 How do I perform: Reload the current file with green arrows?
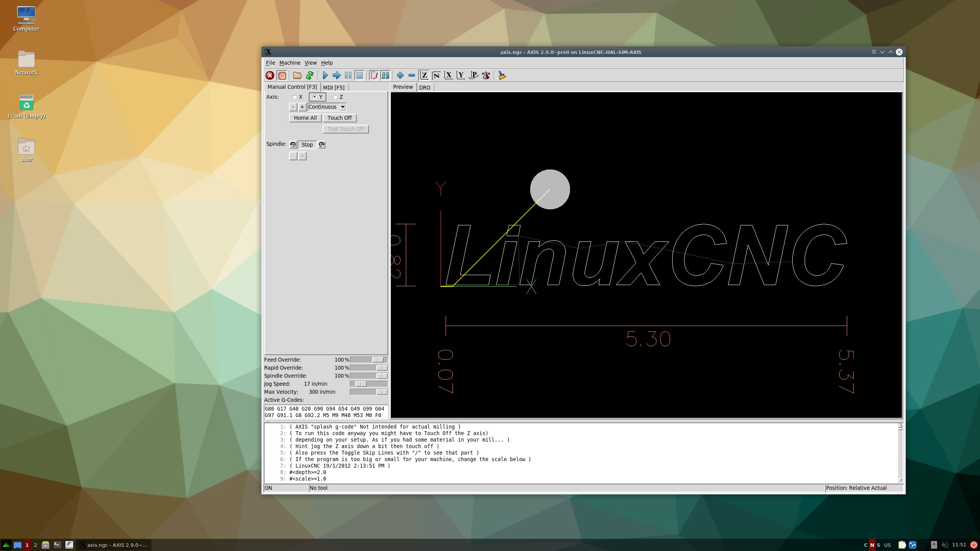(x=309, y=75)
